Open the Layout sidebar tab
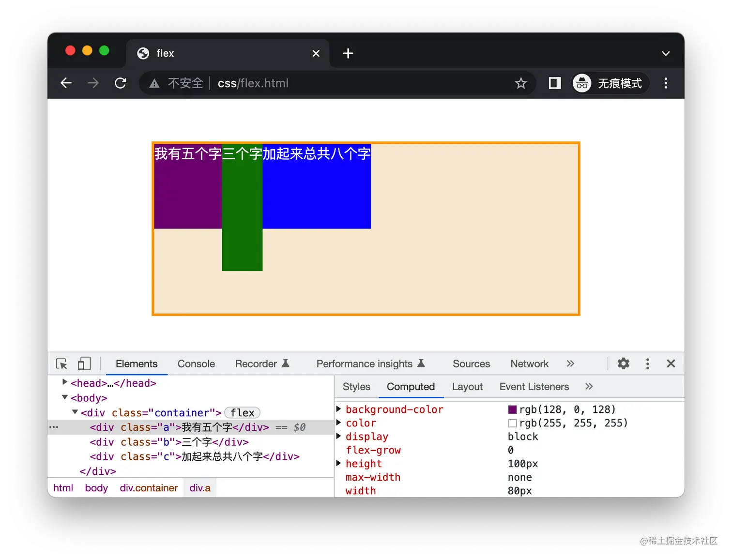 pyautogui.click(x=467, y=387)
